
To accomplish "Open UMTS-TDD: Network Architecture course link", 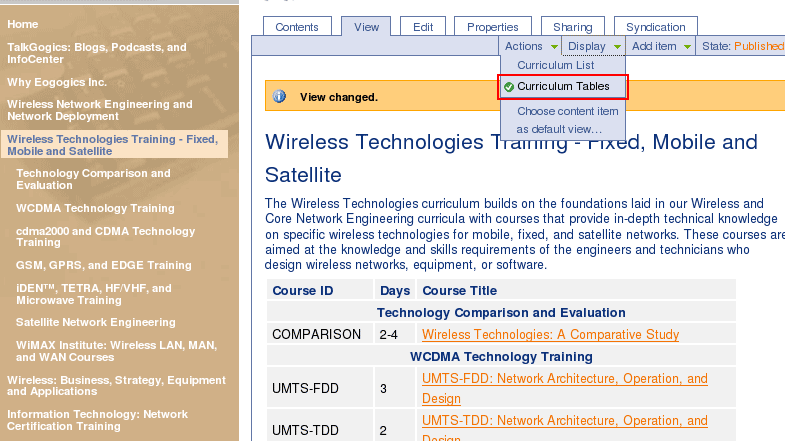I will (565, 428).
